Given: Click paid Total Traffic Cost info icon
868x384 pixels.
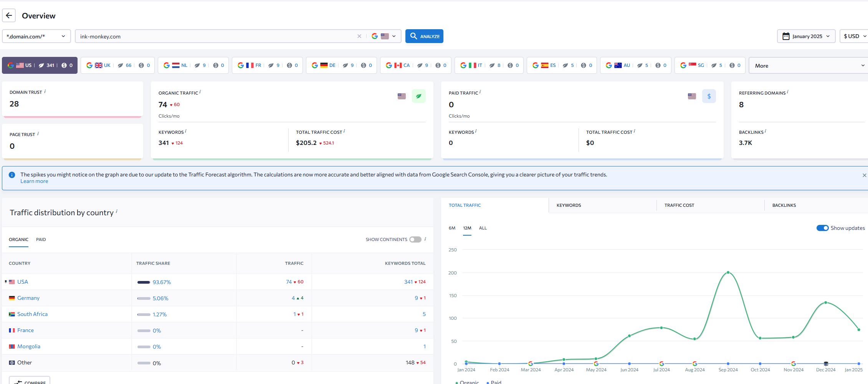Looking at the screenshot, I should pos(634,131).
